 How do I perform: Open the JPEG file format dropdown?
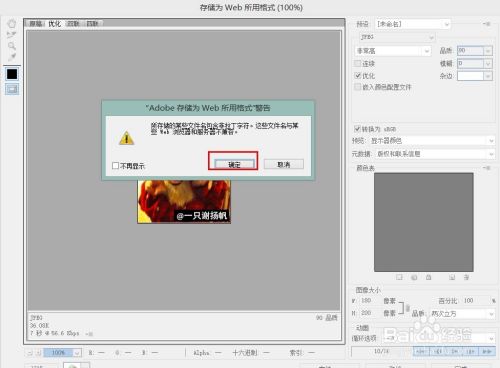[x=397, y=37]
